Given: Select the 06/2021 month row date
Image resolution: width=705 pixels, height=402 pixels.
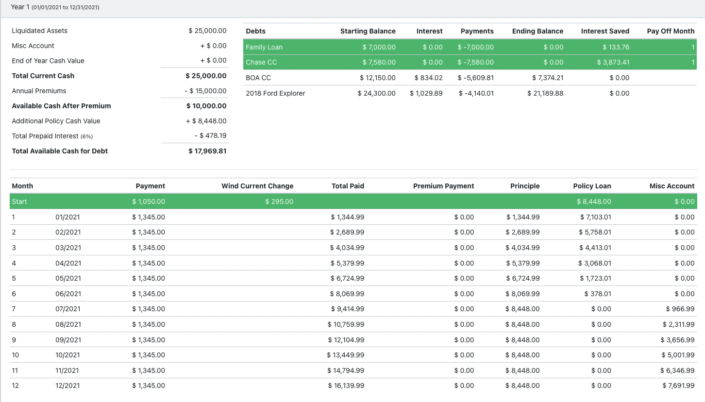Looking at the screenshot, I should [x=67, y=294].
